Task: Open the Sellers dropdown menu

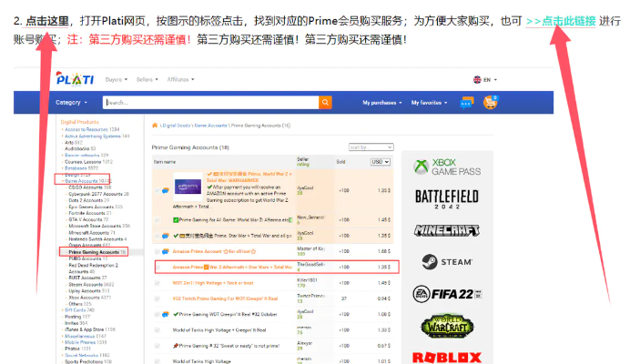Action: click(147, 79)
